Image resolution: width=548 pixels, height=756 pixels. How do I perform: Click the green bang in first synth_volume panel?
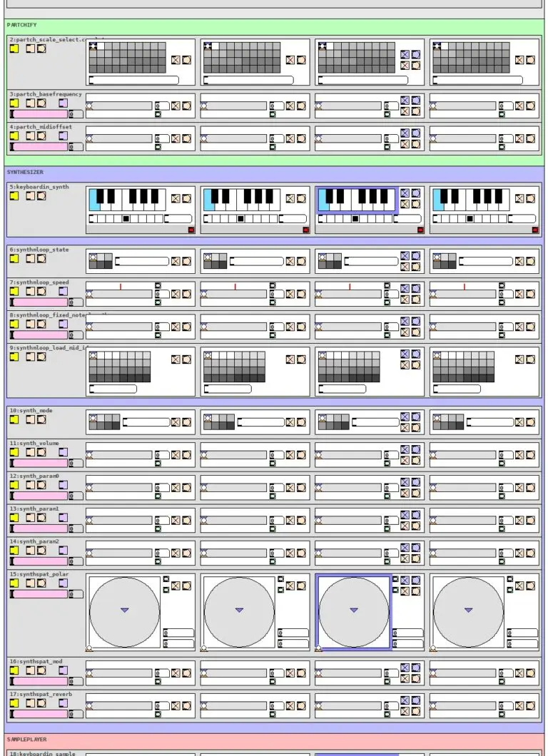[x=158, y=464]
